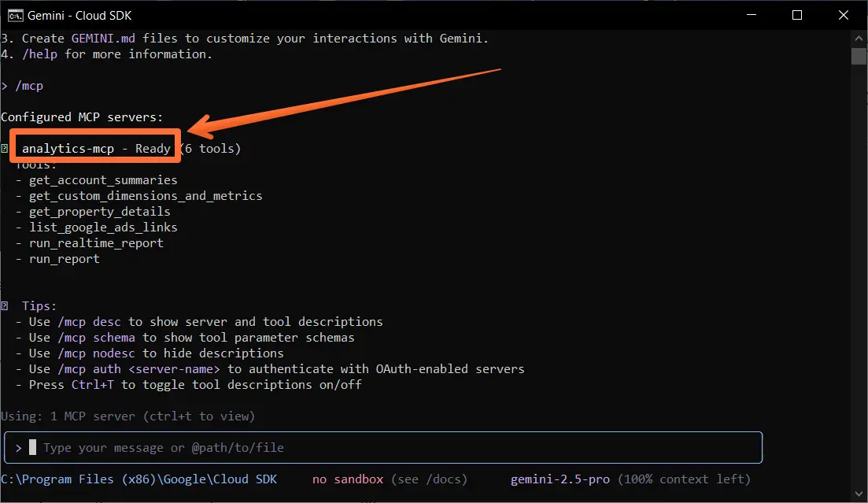Viewport: 868px width, 503px height.
Task: Click the get_property_details tool name
Action: click(99, 211)
